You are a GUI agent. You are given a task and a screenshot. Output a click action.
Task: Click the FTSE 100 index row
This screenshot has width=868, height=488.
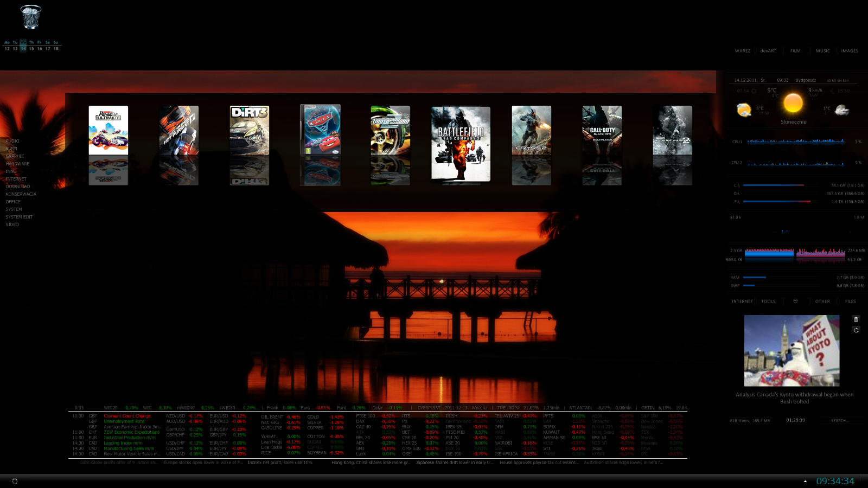tap(375, 416)
